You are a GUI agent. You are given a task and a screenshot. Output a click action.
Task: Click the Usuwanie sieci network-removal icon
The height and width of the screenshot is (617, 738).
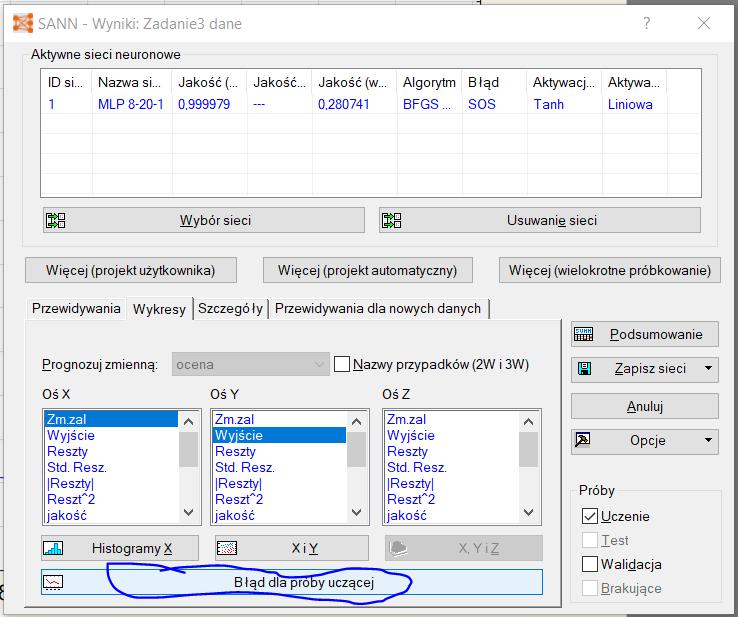[x=392, y=220]
